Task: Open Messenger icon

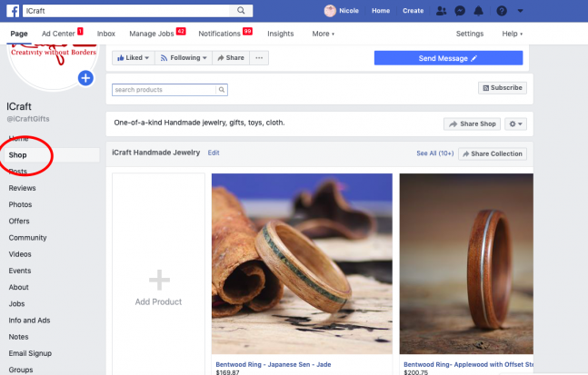Action: pyautogui.click(x=460, y=11)
